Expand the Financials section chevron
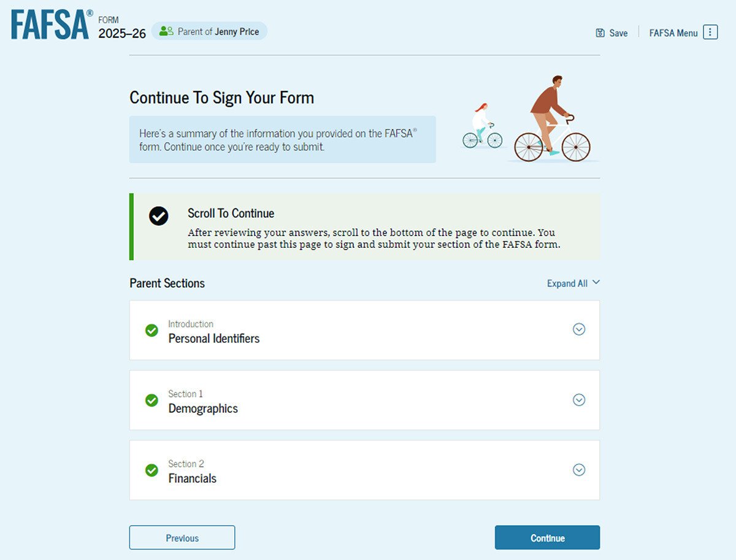The height and width of the screenshot is (560, 736). (579, 470)
